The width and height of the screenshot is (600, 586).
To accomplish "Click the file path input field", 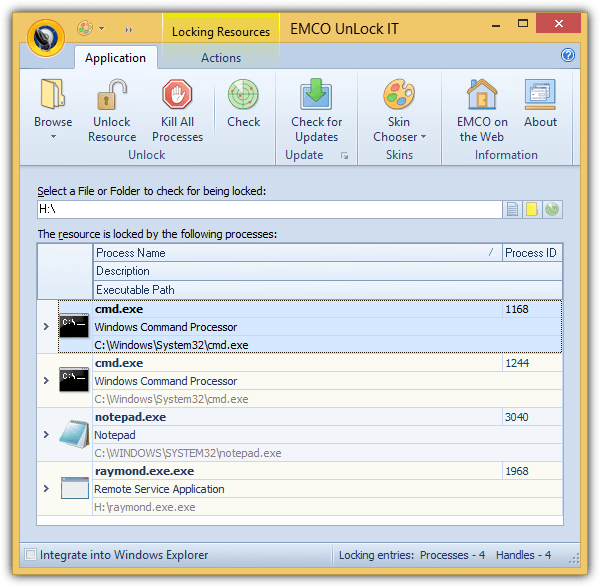I will [x=269, y=209].
